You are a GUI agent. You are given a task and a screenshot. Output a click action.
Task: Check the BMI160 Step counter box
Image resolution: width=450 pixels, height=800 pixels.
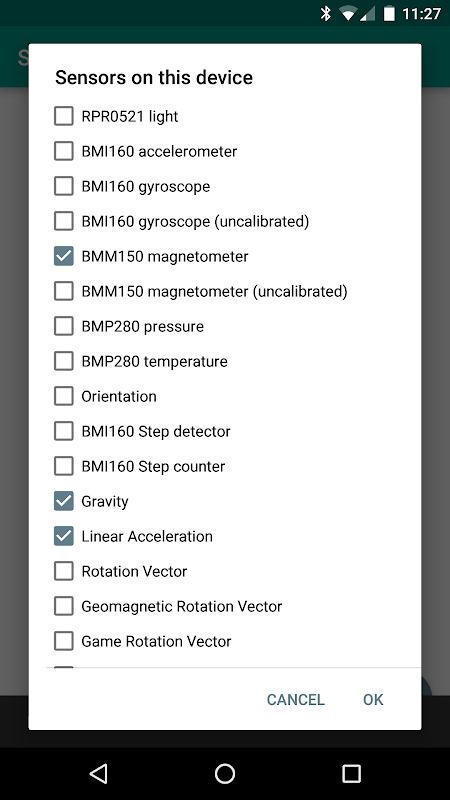(64, 466)
